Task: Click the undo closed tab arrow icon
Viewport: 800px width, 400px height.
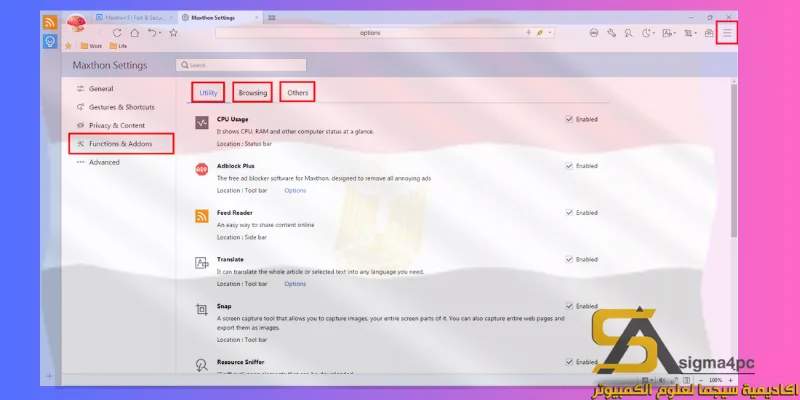Action: click(152, 33)
